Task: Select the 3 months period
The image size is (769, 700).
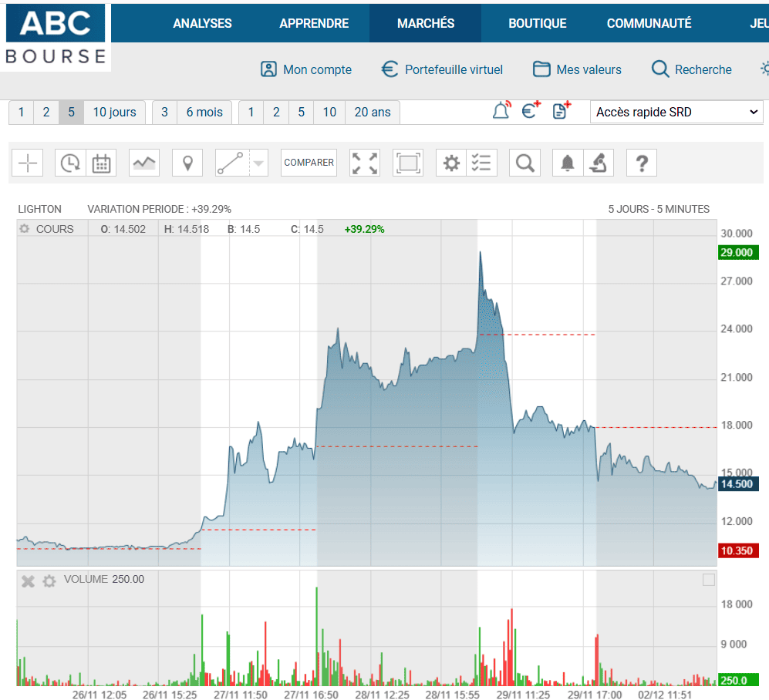Action: [164, 113]
